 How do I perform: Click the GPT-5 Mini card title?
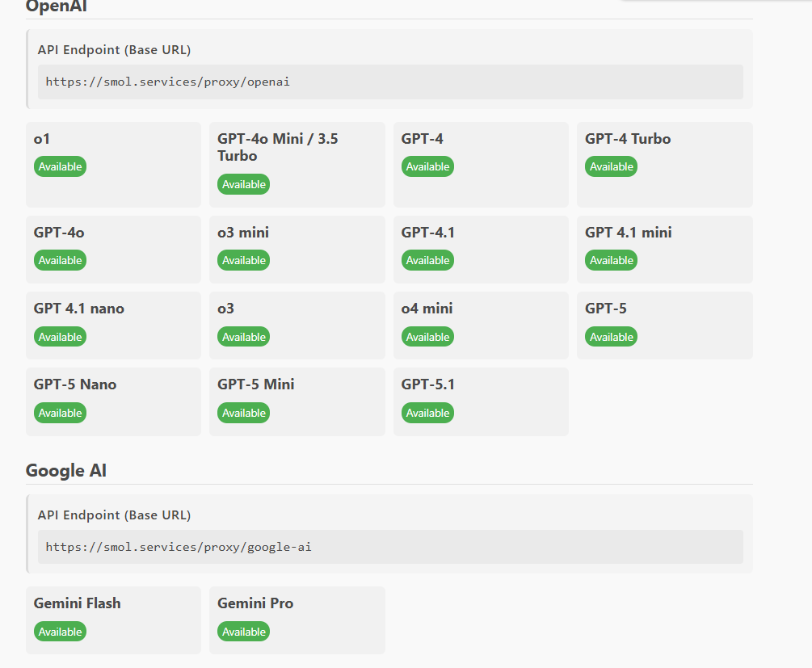point(256,384)
